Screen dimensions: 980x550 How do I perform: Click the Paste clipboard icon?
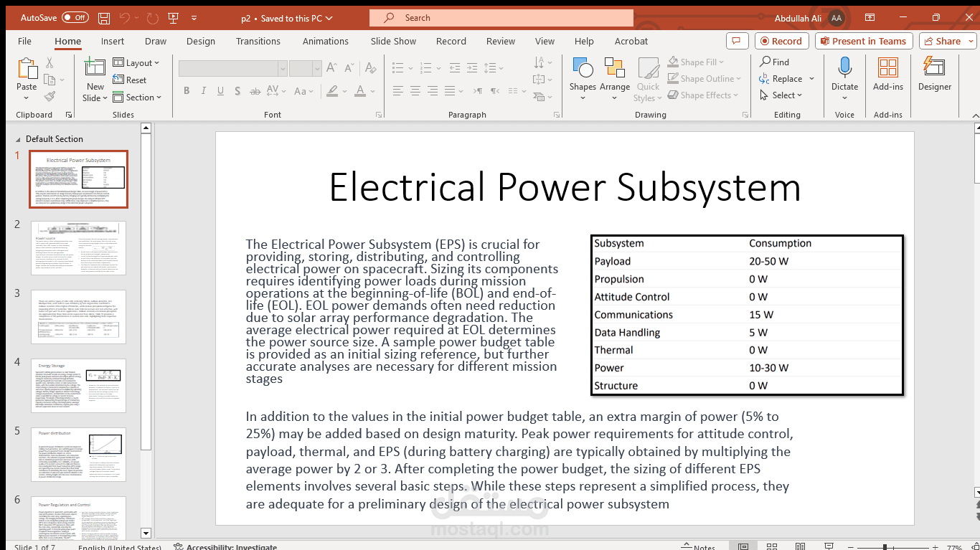click(27, 69)
